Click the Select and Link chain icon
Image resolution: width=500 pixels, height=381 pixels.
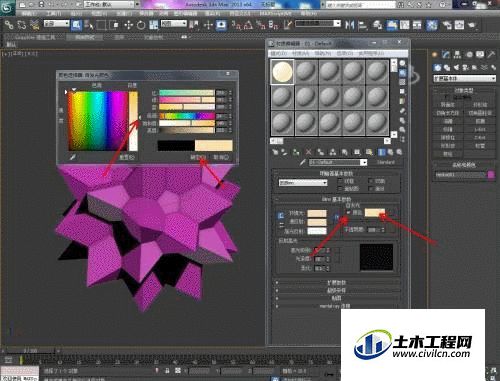tap(9, 25)
